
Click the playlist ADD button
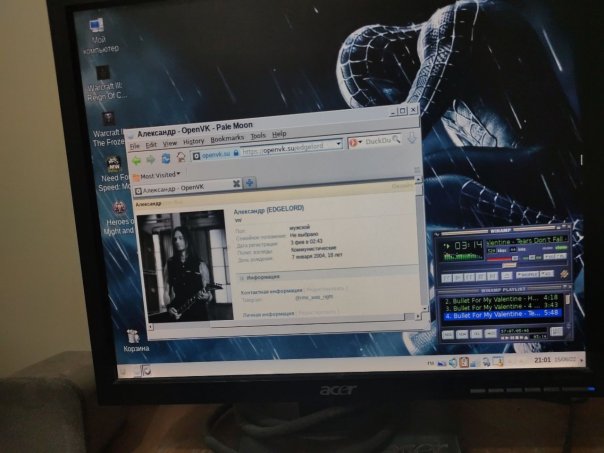pyautogui.click(x=447, y=334)
